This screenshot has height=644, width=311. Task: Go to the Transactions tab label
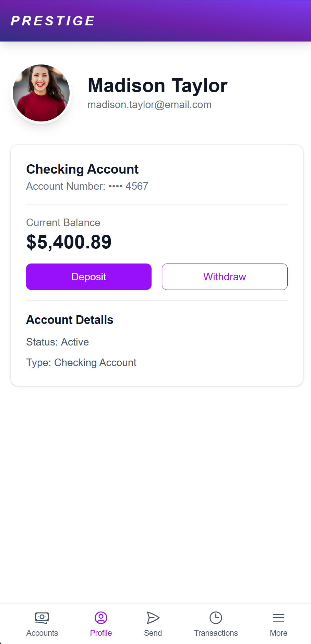pos(216,633)
